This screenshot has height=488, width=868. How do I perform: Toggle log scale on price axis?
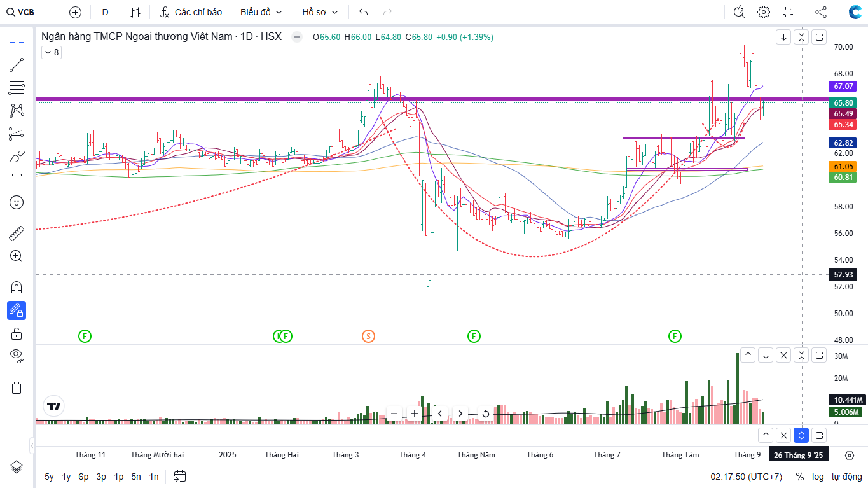818,477
